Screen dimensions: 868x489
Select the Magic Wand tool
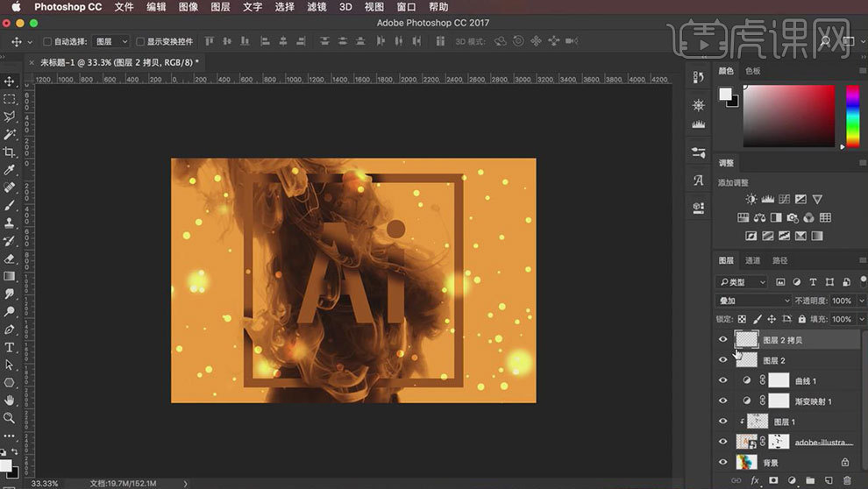(10, 134)
